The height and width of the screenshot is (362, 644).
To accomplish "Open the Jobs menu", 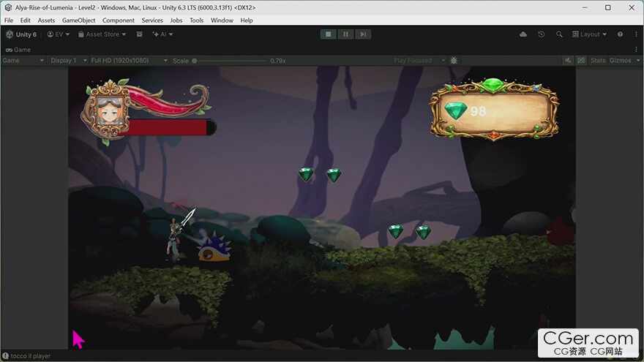I will tap(176, 20).
